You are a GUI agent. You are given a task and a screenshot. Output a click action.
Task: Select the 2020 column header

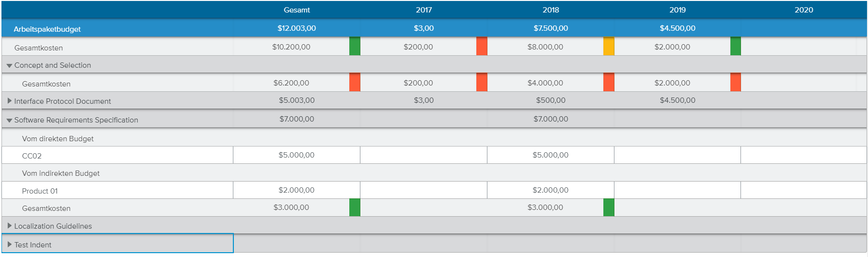804,10
